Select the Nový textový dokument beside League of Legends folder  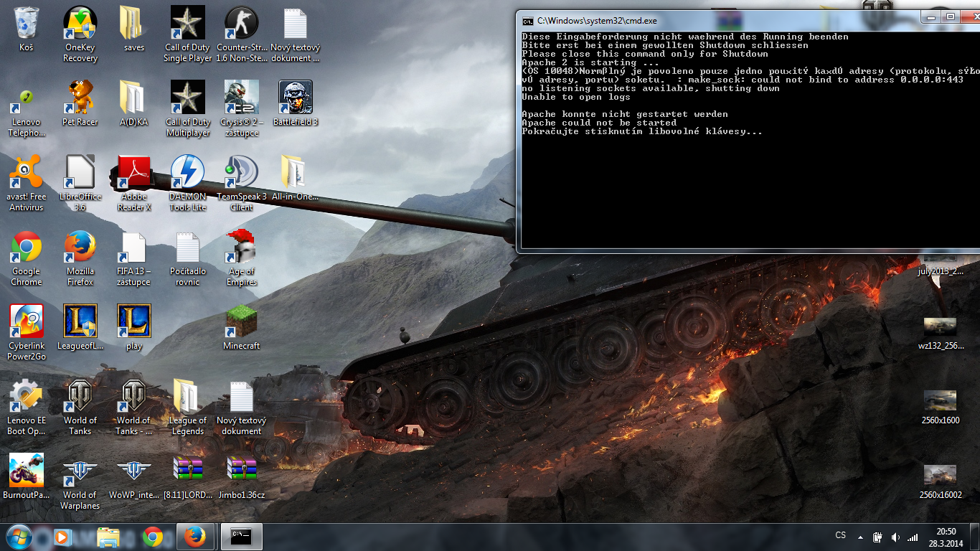(x=242, y=408)
